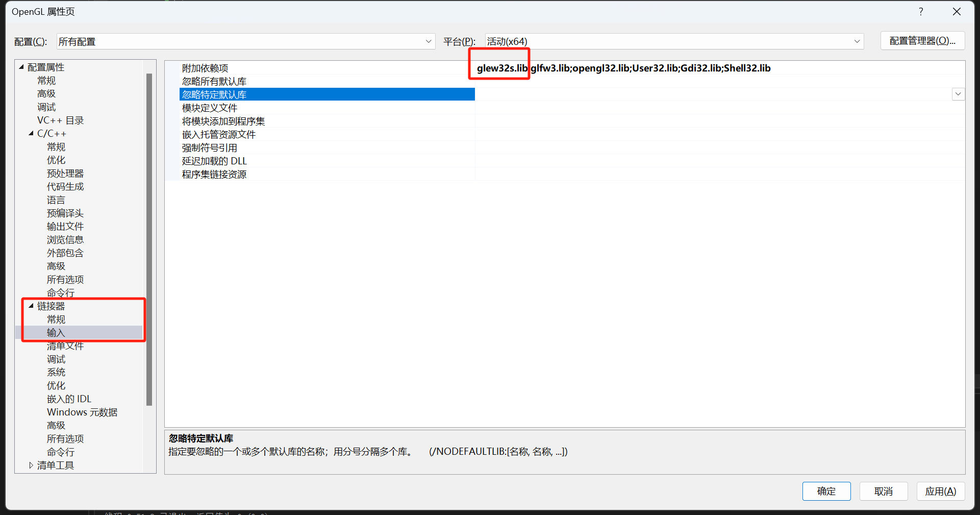Click the help question mark icon
Viewport: 980px width, 515px height.
(x=921, y=11)
